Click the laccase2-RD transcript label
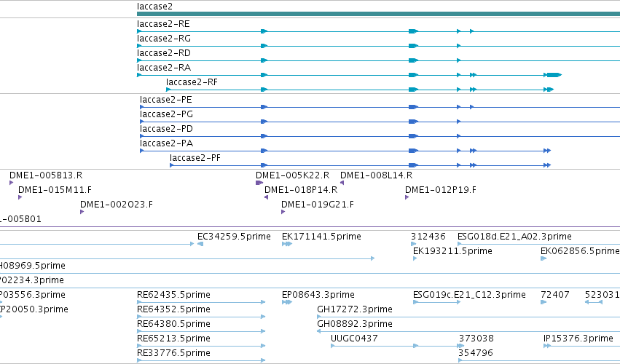 (164, 53)
